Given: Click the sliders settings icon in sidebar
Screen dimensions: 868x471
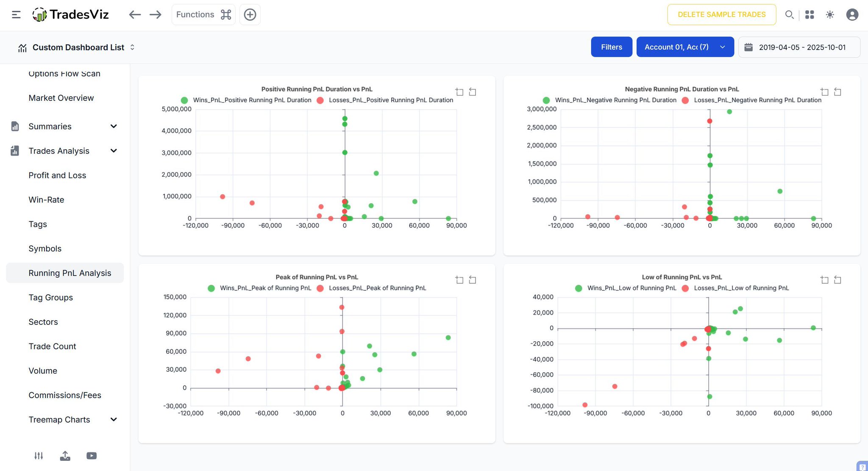Looking at the screenshot, I should click(39, 456).
